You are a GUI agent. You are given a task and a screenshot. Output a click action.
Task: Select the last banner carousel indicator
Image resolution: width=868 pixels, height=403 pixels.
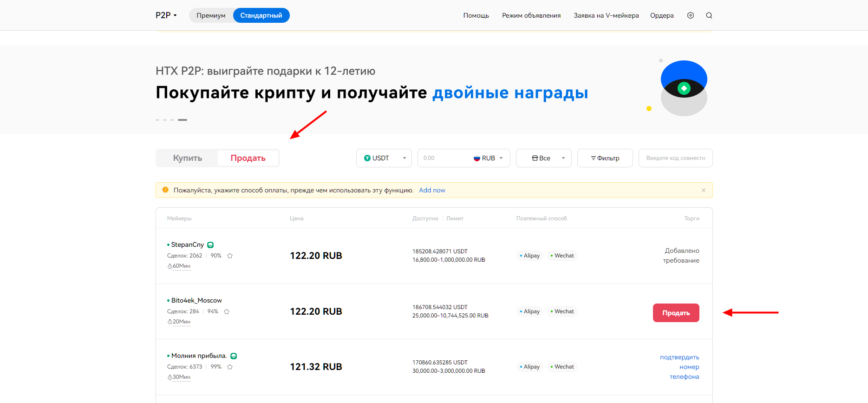click(183, 120)
